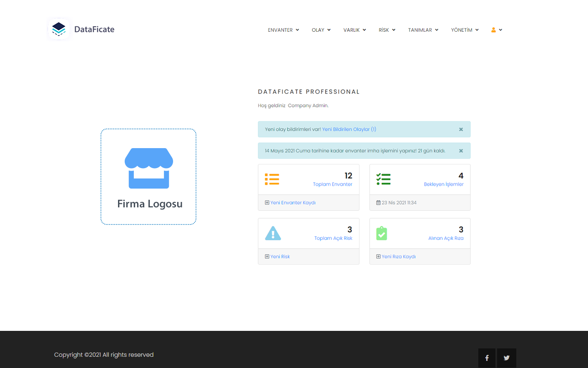This screenshot has height=368, width=588.
Task: Click plus icon beside Yeni Envanter Kaydı
Action: [x=267, y=203]
